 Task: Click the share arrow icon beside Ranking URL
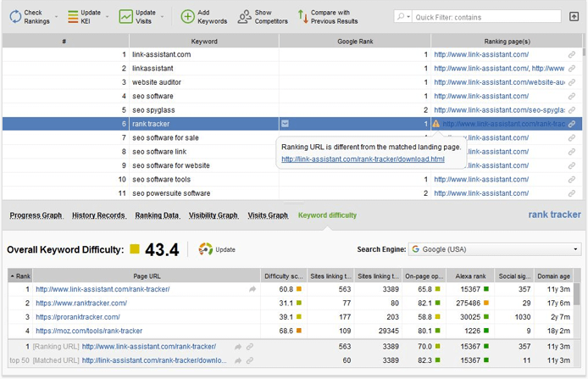(238, 347)
